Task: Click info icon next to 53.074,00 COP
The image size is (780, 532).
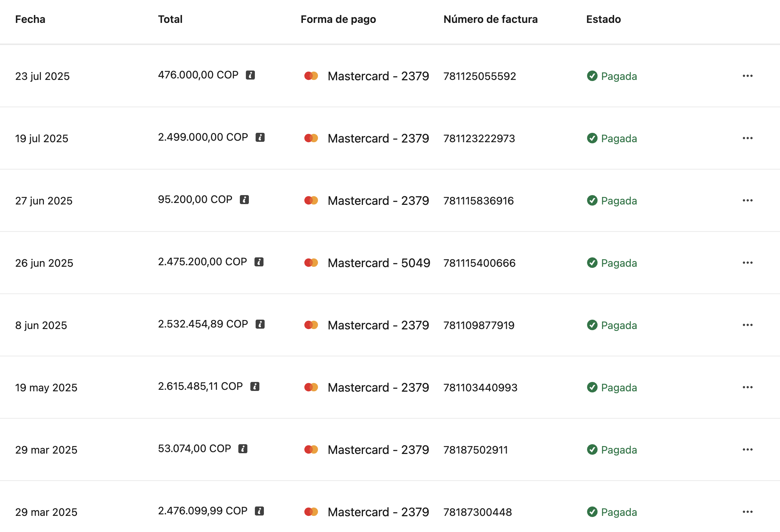Action: (243, 449)
